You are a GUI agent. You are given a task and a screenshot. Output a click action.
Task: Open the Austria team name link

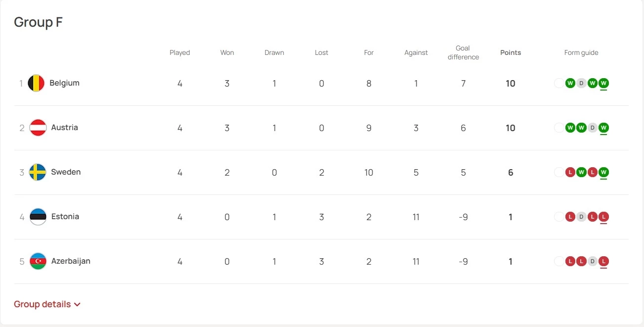tap(65, 128)
